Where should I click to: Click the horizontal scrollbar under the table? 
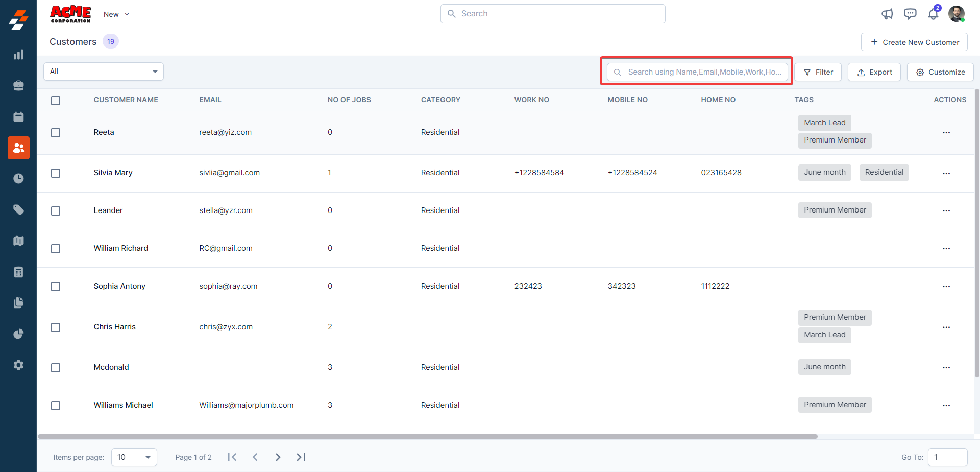(x=428, y=437)
